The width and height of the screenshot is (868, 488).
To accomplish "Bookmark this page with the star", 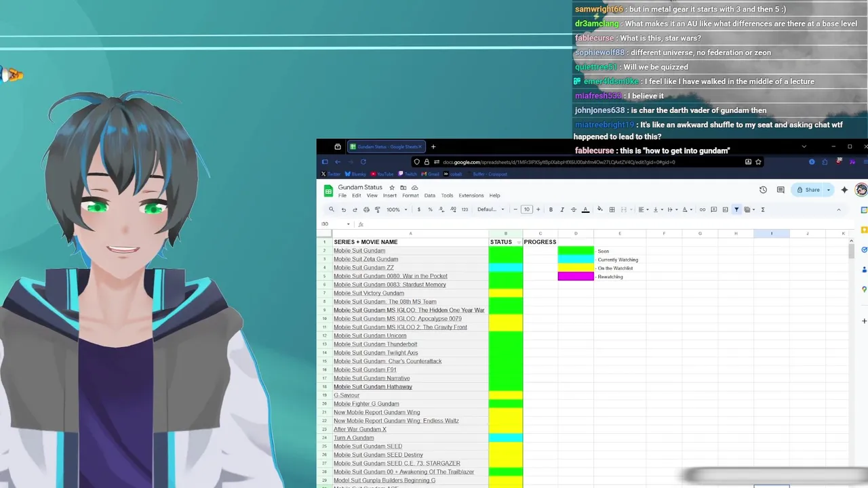I will coord(758,162).
